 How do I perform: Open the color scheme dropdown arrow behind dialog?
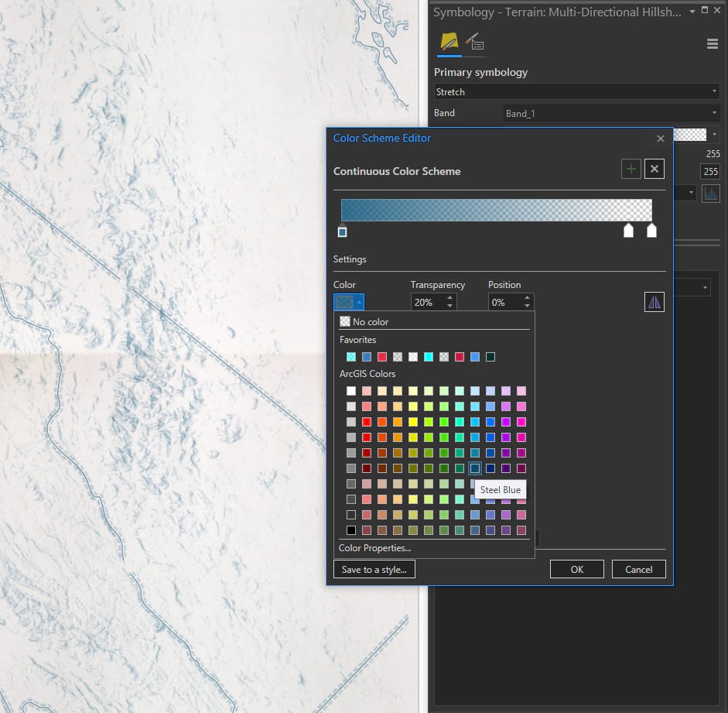pyautogui.click(x=715, y=135)
